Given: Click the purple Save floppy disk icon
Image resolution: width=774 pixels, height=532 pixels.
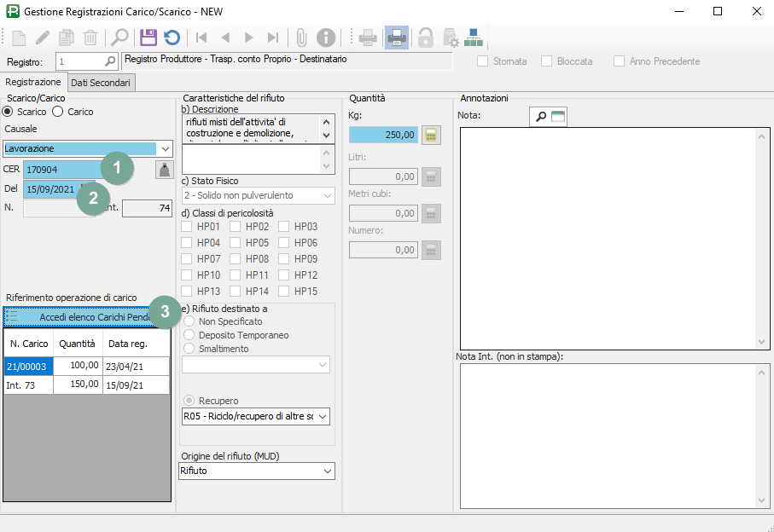Looking at the screenshot, I should (x=148, y=38).
